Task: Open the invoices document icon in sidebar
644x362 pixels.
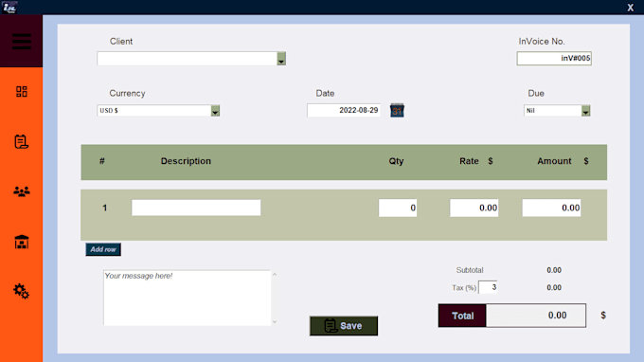Action: pyautogui.click(x=22, y=142)
